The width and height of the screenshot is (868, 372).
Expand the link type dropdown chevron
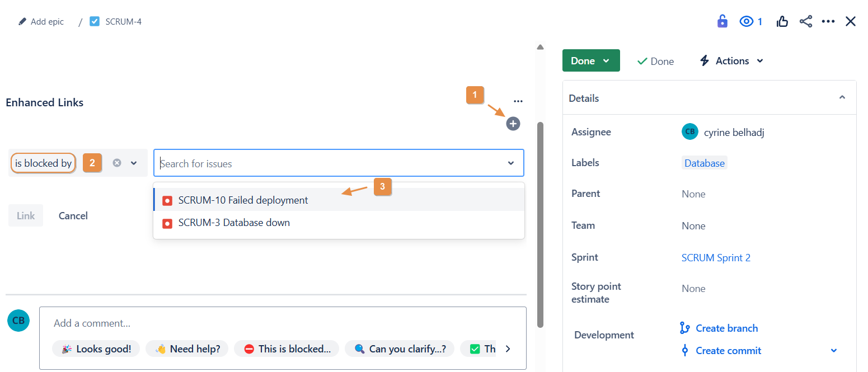coord(134,163)
